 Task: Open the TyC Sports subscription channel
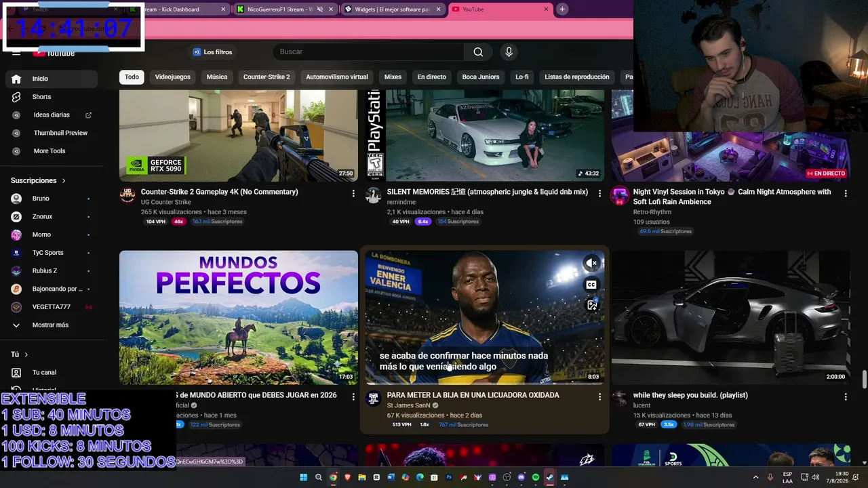point(52,253)
